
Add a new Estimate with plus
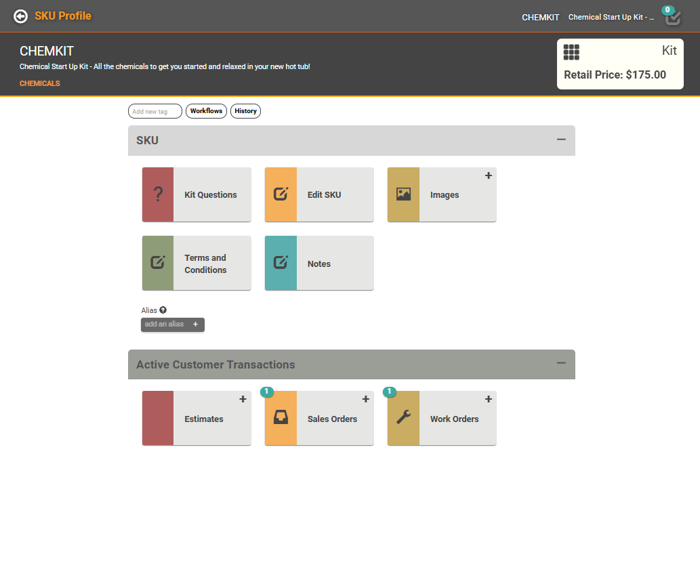243,399
